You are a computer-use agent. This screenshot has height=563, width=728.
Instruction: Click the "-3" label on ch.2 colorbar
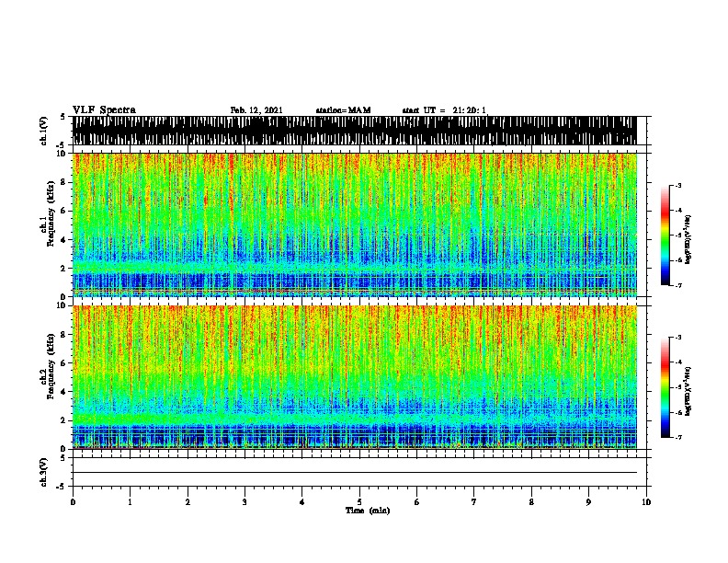(x=678, y=338)
